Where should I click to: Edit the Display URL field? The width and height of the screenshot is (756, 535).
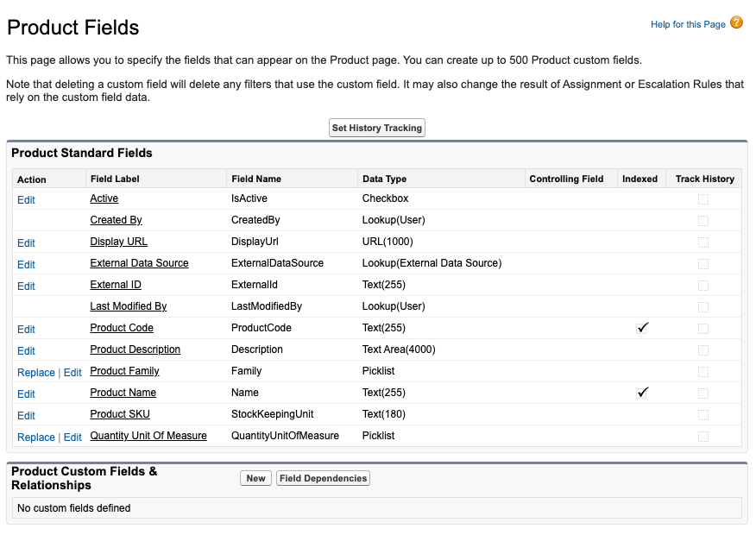26,242
